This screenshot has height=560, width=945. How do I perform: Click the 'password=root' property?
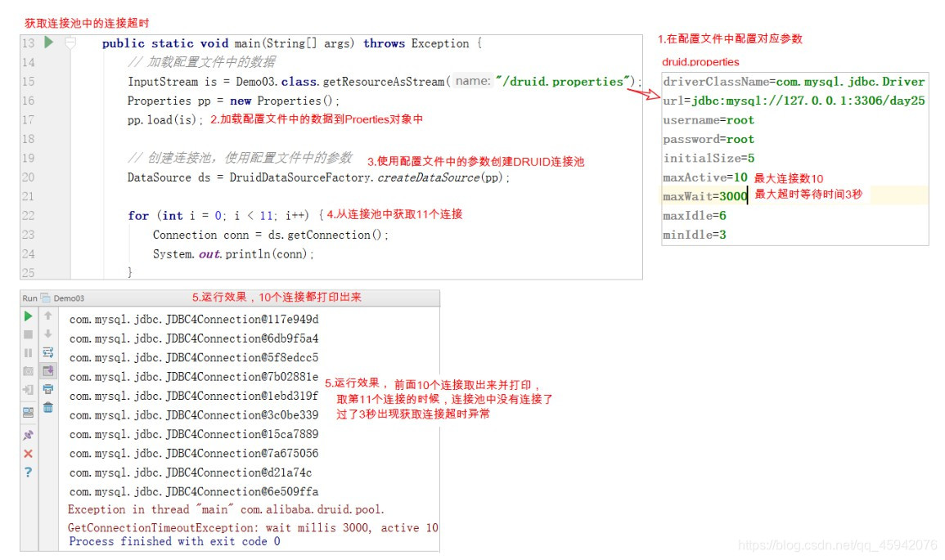(x=709, y=139)
